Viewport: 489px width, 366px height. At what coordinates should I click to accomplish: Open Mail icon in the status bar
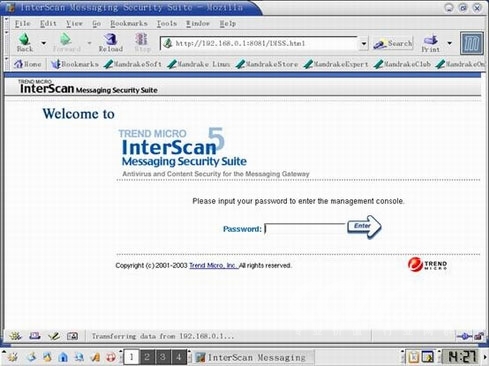pyautogui.click(x=35, y=336)
